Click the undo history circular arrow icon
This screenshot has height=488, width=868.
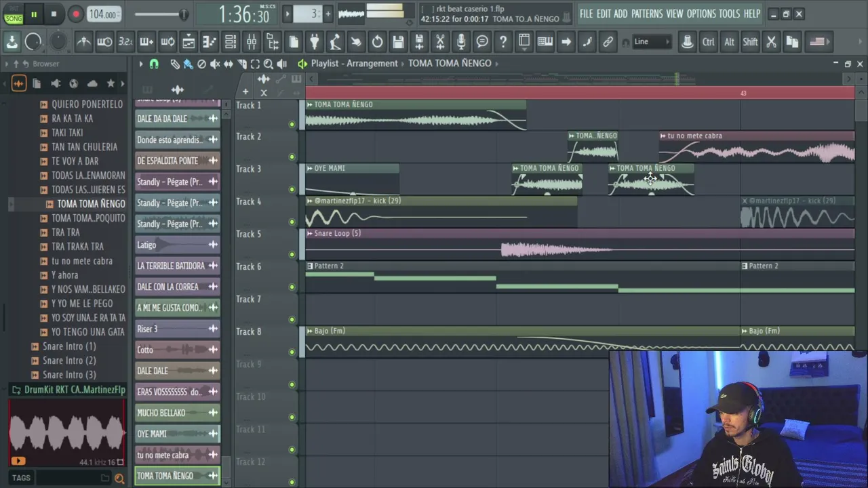(378, 42)
